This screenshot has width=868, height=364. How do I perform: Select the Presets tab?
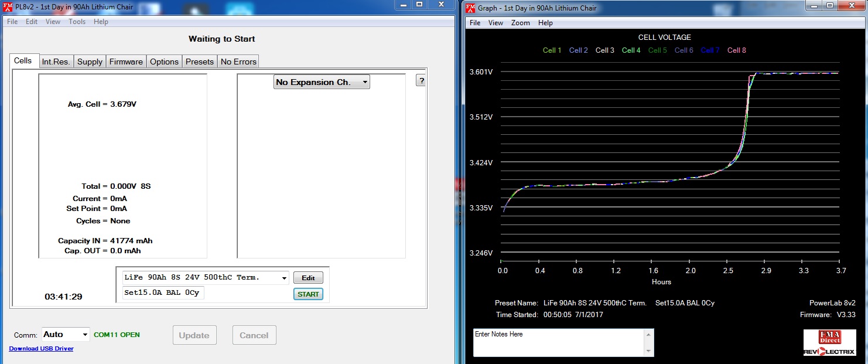pos(199,62)
